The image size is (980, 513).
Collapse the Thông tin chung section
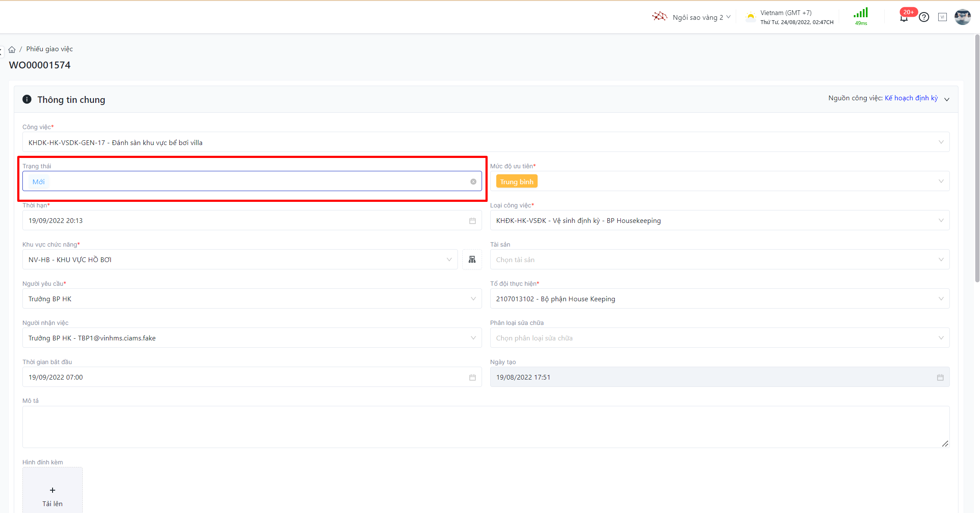(x=947, y=99)
